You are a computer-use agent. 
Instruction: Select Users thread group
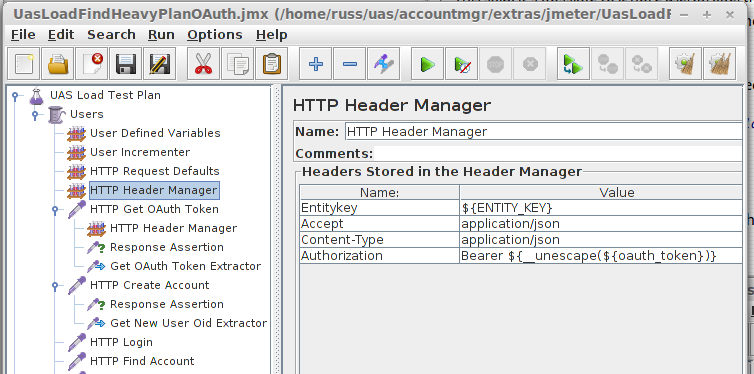pyautogui.click(x=87, y=114)
